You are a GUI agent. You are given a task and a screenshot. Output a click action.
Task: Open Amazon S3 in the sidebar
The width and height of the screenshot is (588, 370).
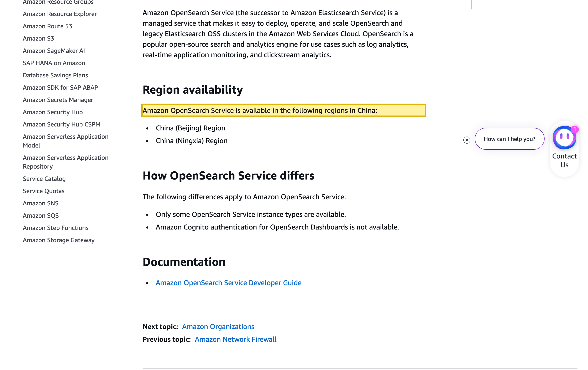click(38, 38)
